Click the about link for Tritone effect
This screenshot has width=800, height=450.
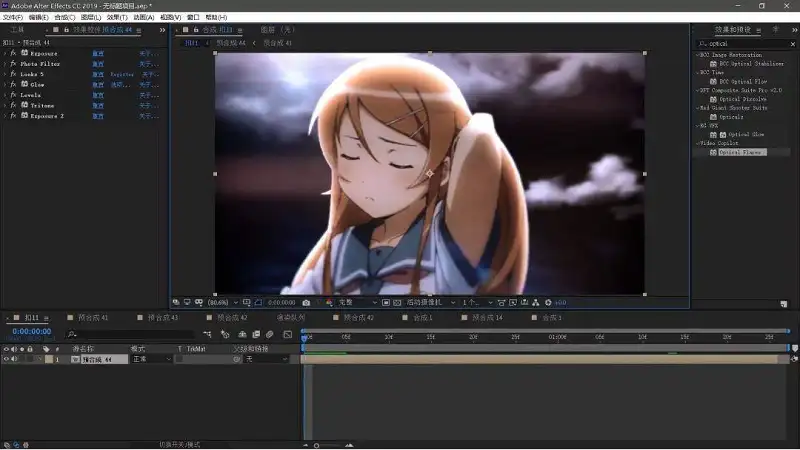click(148, 106)
